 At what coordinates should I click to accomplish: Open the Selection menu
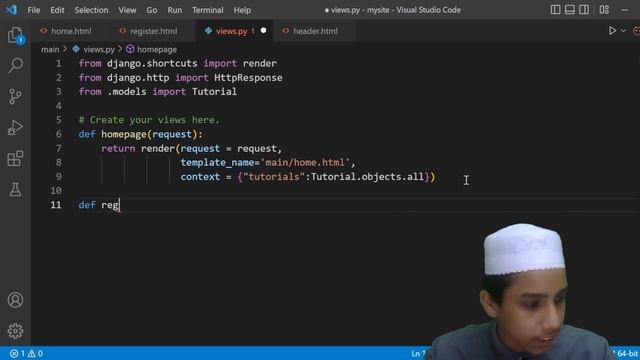point(91,10)
